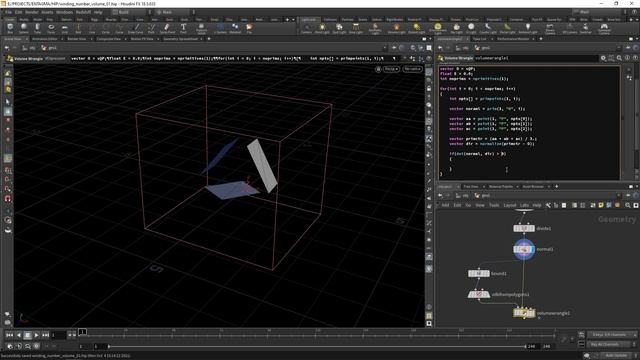Add new pane tab beside Geometry Spreadsheet
This screenshot has width=640, height=360.
(209, 39)
